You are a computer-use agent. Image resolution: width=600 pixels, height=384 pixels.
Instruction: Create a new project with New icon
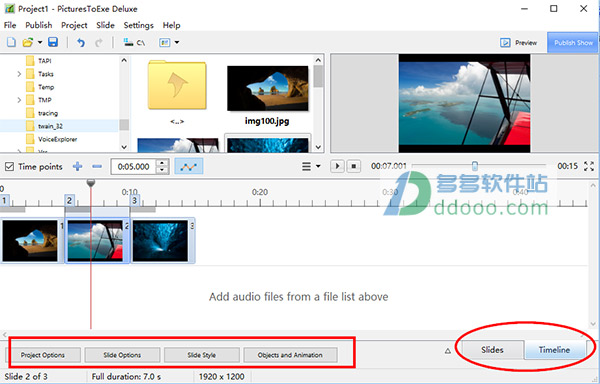pyautogui.click(x=11, y=42)
